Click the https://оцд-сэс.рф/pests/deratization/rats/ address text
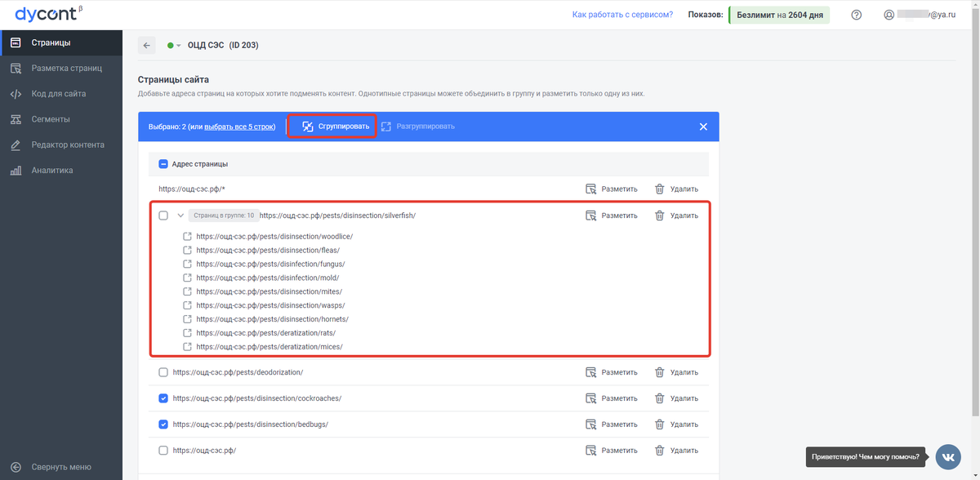Screen dimensions: 980x480 click(266, 333)
